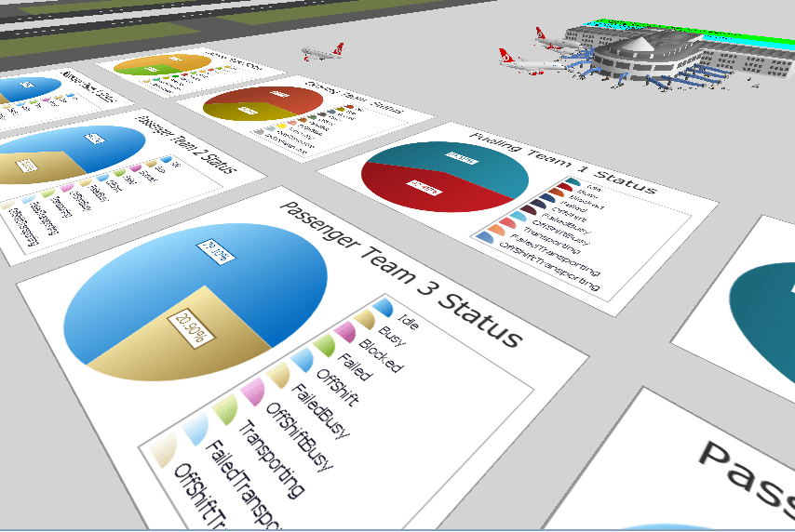Click the Idle legend swatch, Passenger Team 3

tap(383, 306)
